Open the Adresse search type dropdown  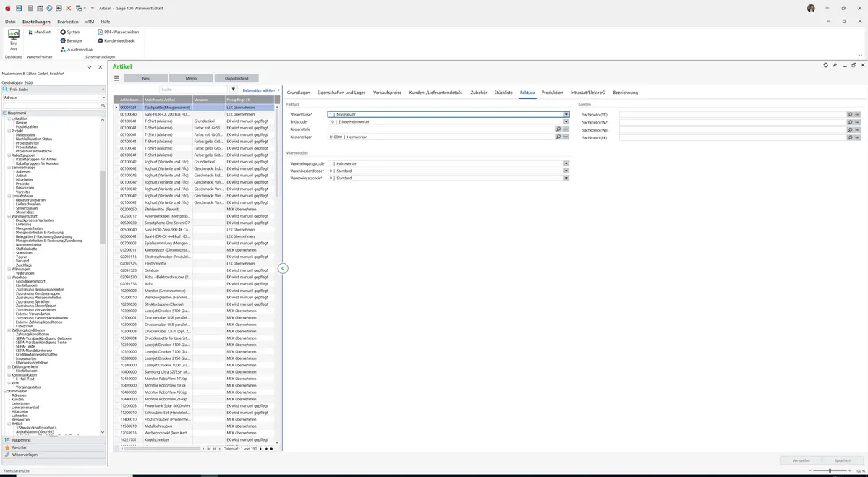tap(103, 98)
